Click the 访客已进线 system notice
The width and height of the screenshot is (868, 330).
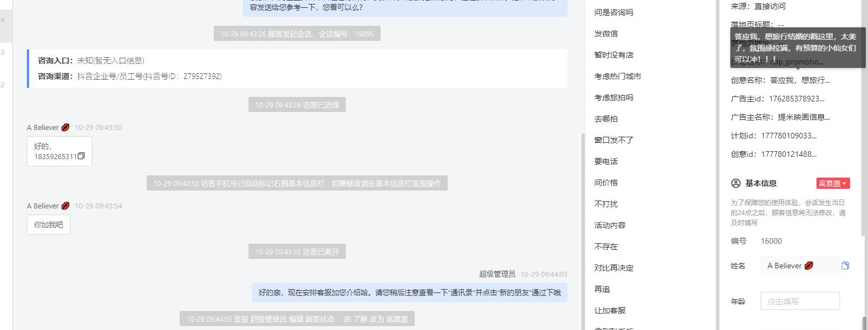[297, 105]
